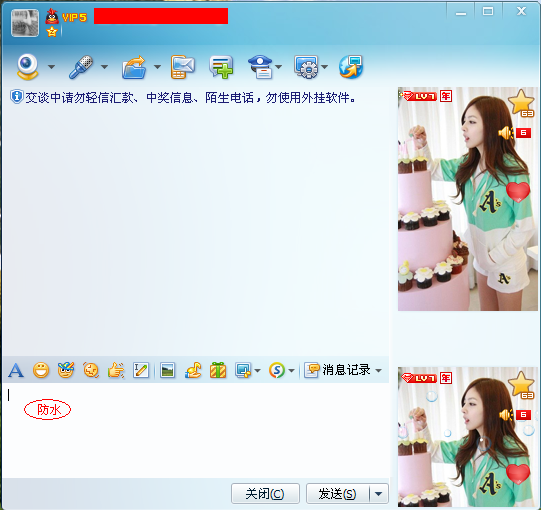Send a window shake with the pointing-hand icon
Image resolution: width=541 pixels, height=510 pixels.
pos(116,371)
